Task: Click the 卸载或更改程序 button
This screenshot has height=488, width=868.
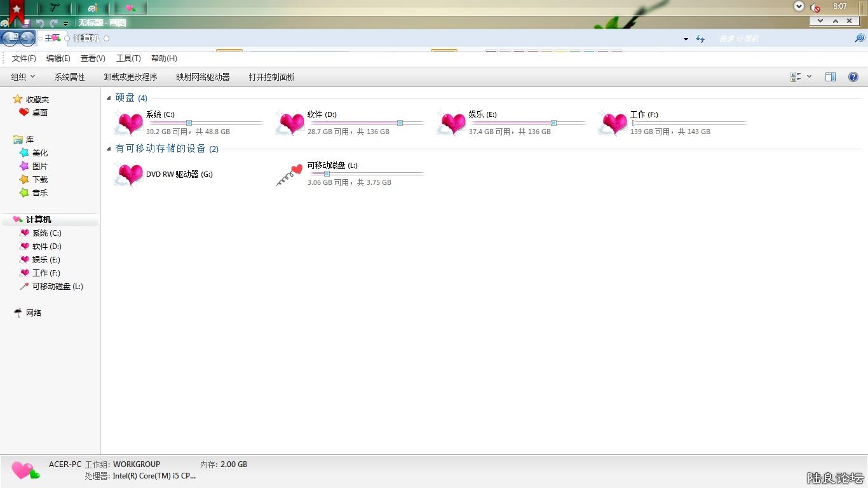Action: tap(130, 77)
